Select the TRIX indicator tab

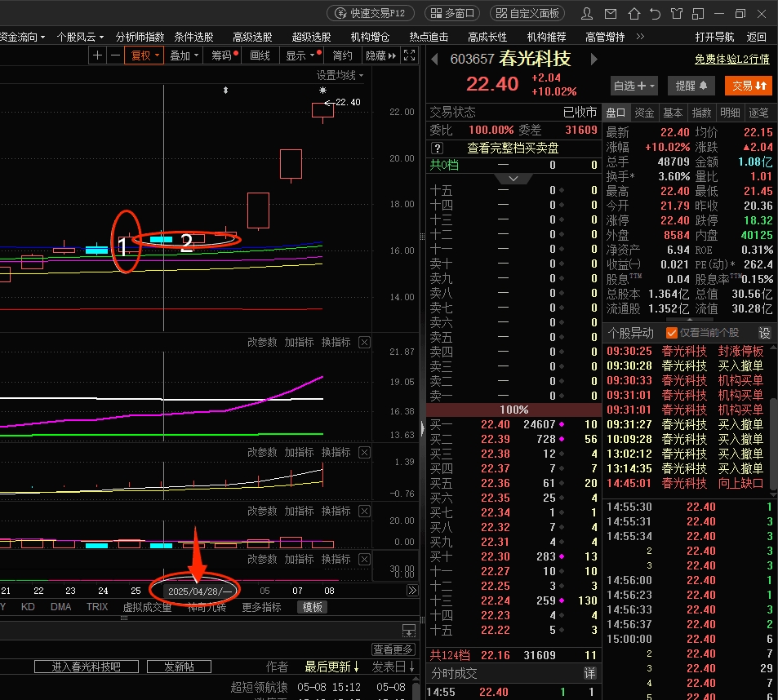pos(97,607)
